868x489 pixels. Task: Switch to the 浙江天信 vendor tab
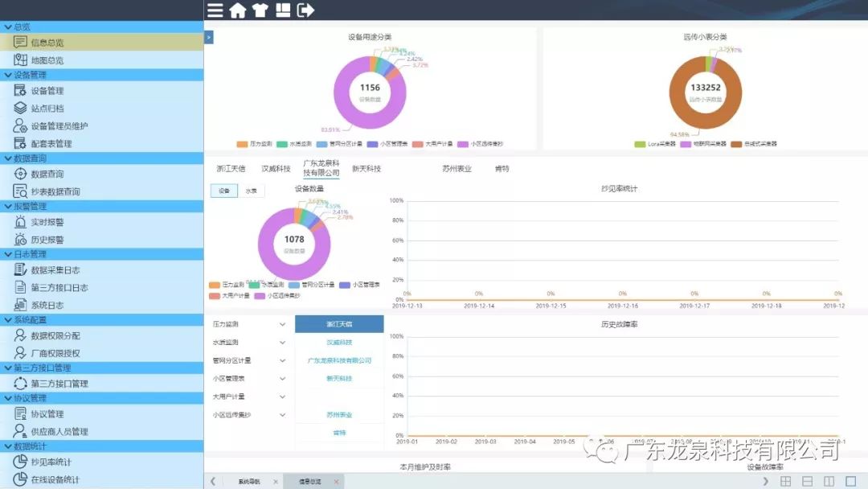[x=231, y=169]
